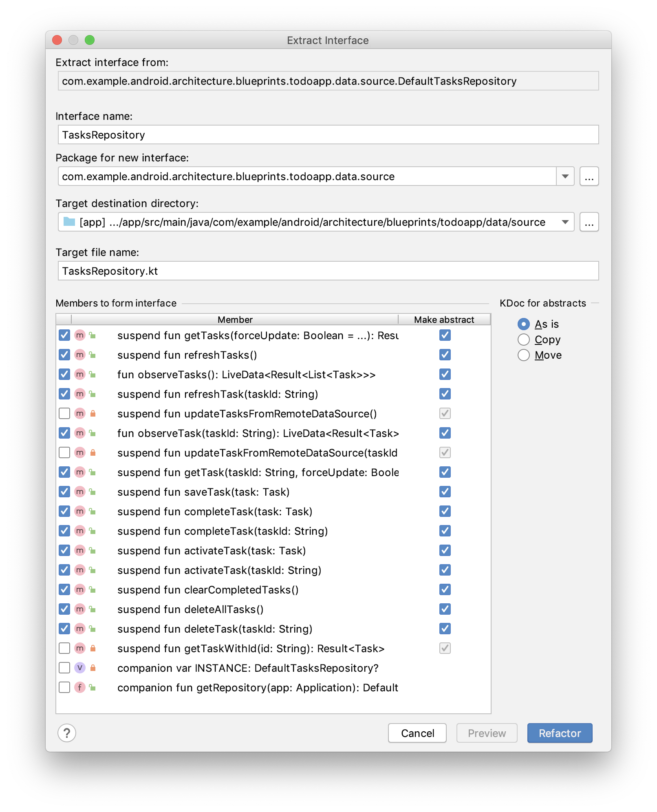Click the private lock icon for getTaskWithId
Image resolution: width=657 pixels, height=812 pixels.
click(x=93, y=648)
